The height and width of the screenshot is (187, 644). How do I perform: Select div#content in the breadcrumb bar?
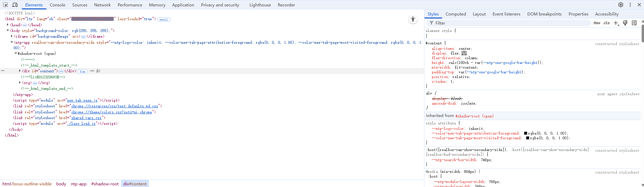[135, 184]
